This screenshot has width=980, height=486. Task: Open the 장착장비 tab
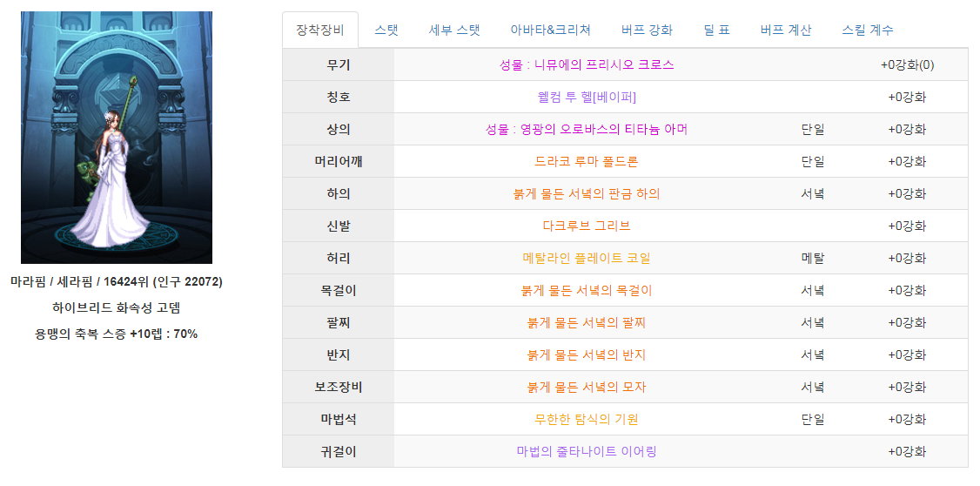pyautogui.click(x=320, y=30)
